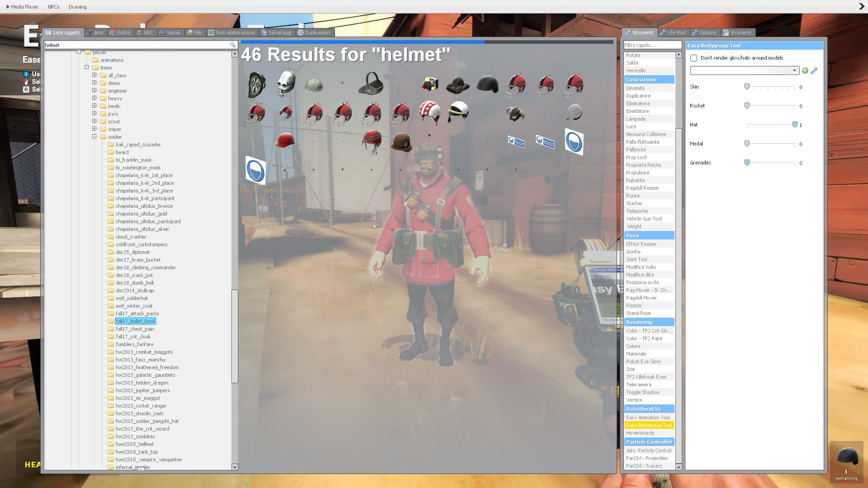The image size is (868, 488).
Task: Click the wrench icon next to the preset dropdown
Action: pyautogui.click(x=814, y=70)
